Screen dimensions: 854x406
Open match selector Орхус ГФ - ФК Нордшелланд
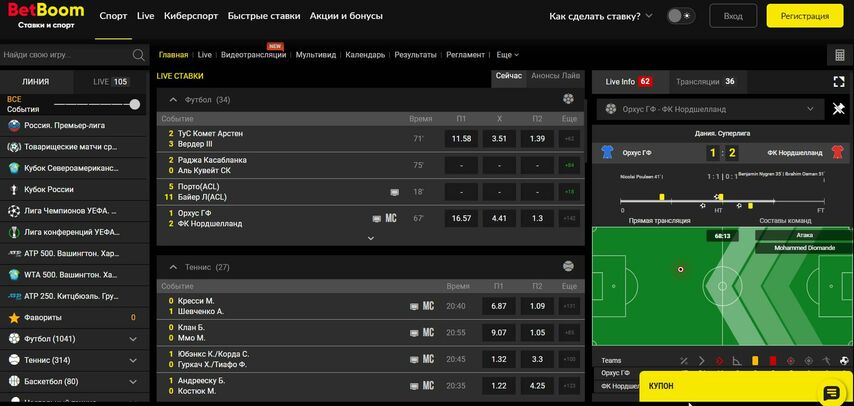tap(710, 109)
